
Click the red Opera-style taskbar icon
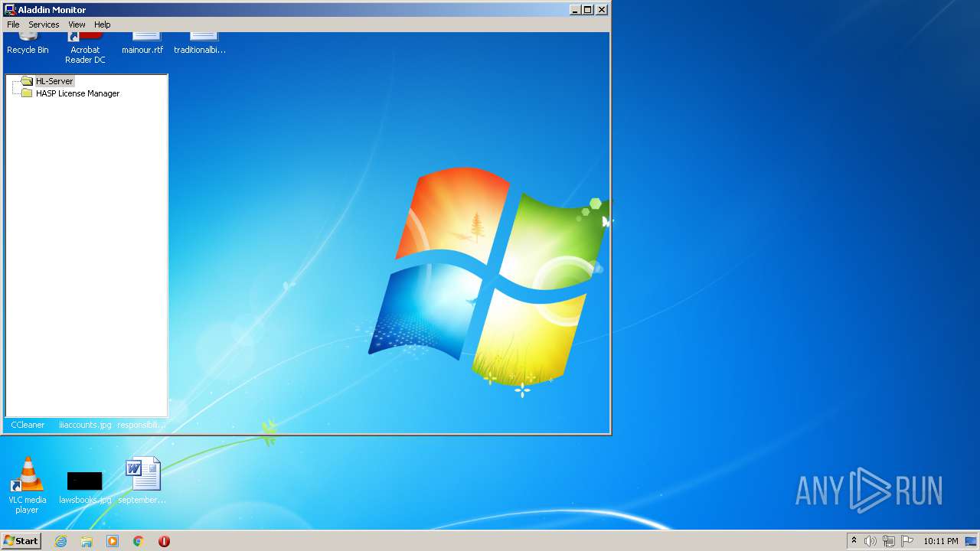click(x=164, y=541)
